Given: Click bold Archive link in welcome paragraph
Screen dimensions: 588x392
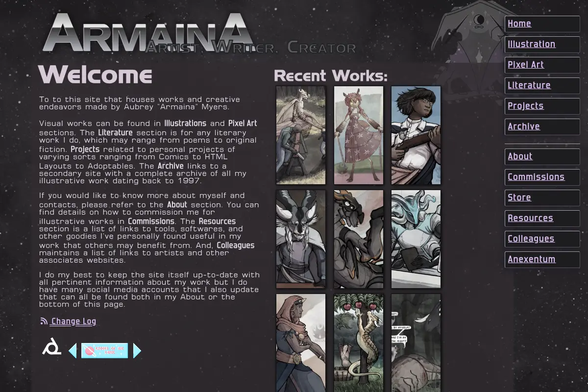Looking at the screenshot, I should (x=171, y=166).
